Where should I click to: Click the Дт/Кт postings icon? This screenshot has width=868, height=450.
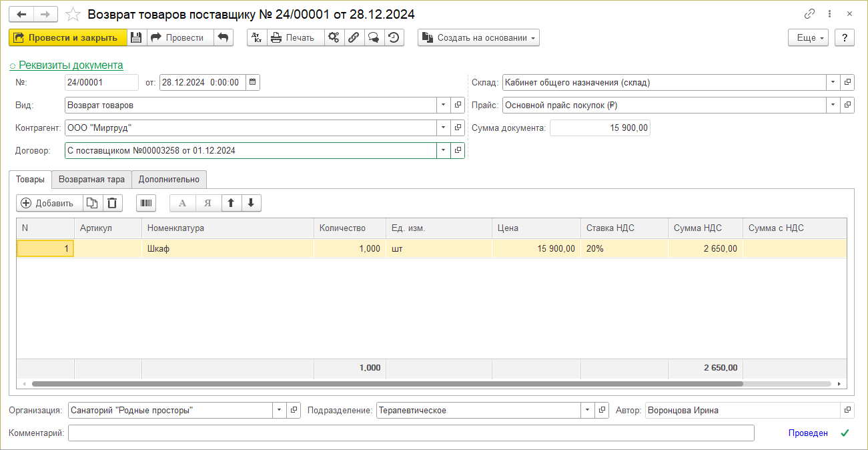tap(257, 38)
